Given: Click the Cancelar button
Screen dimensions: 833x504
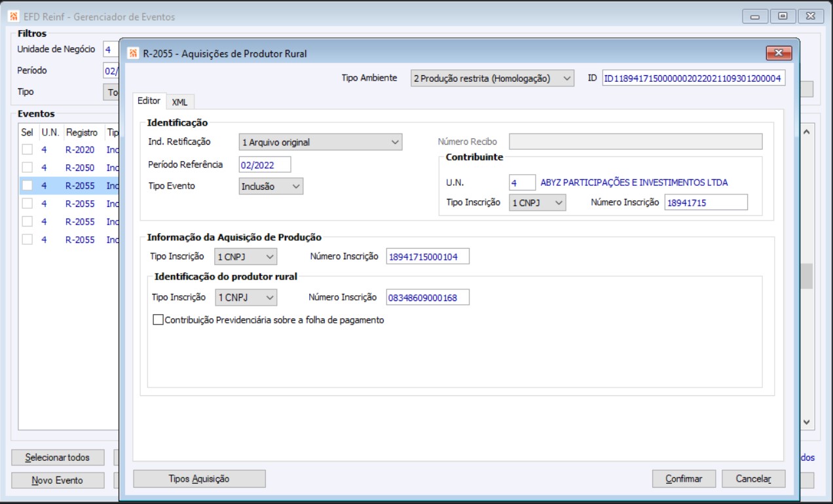Looking at the screenshot, I should point(753,479).
